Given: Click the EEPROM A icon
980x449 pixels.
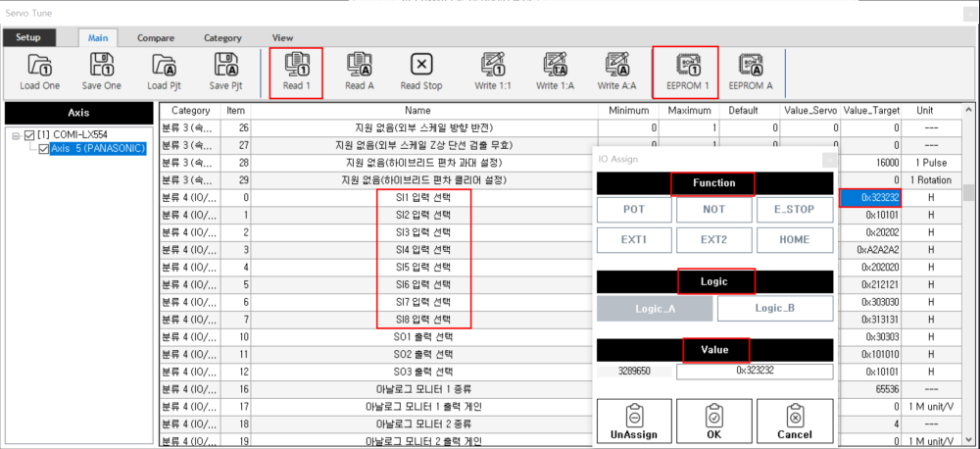Looking at the screenshot, I should click(750, 64).
